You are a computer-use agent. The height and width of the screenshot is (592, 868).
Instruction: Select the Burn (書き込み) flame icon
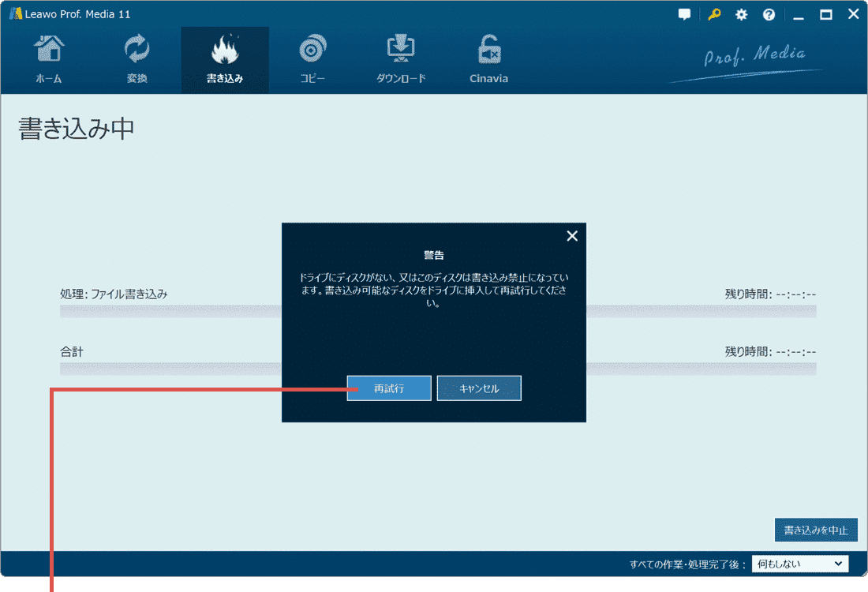point(224,51)
